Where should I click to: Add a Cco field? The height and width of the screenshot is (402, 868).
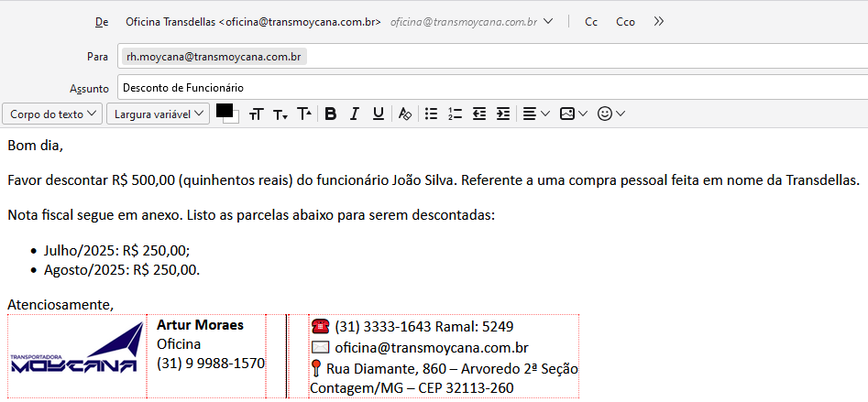pyautogui.click(x=625, y=21)
